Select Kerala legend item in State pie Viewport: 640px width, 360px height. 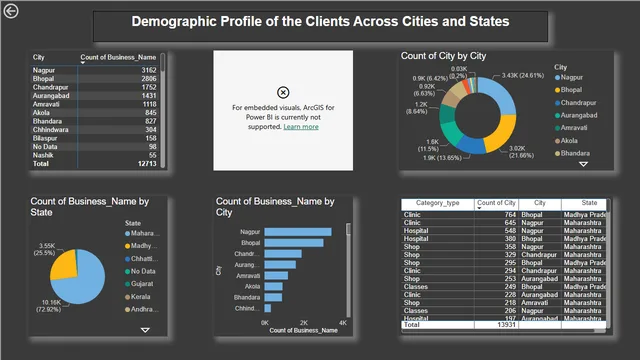coord(138,297)
